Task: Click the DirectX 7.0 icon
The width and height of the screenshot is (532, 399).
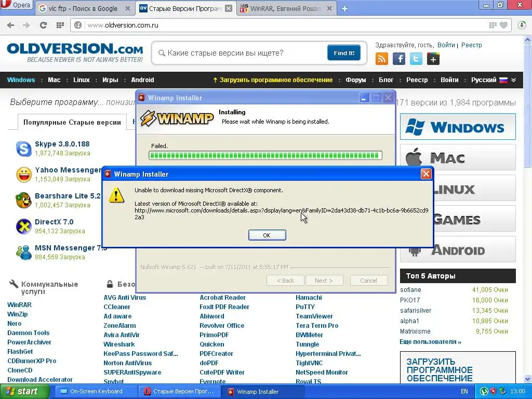Action: click(x=24, y=227)
